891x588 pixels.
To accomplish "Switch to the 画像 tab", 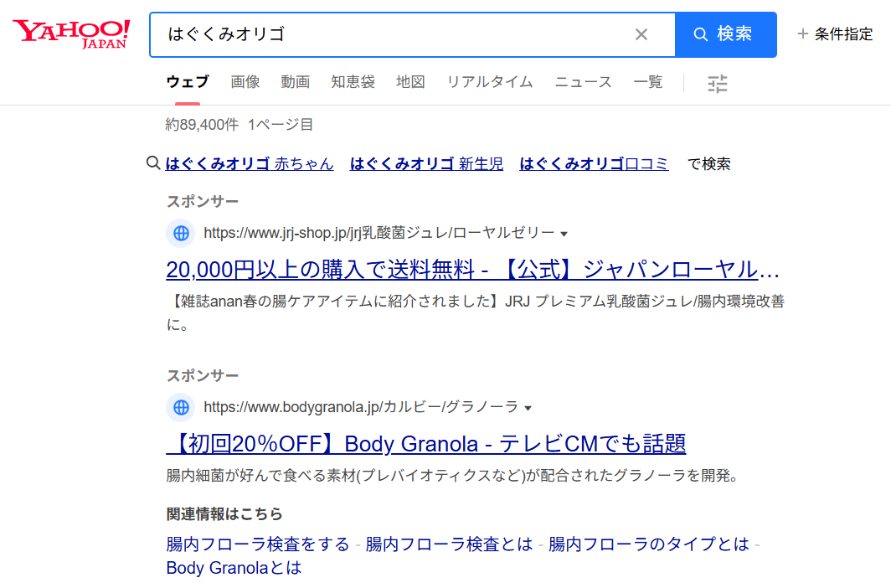I will click(245, 82).
